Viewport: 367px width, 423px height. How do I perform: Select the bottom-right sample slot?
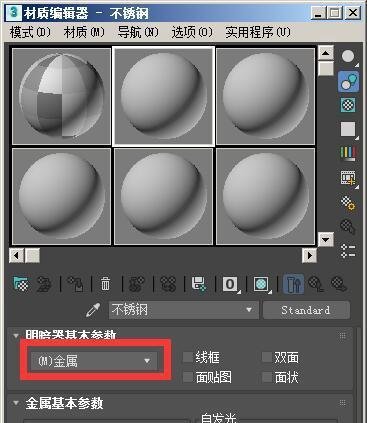click(x=265, y=196)
